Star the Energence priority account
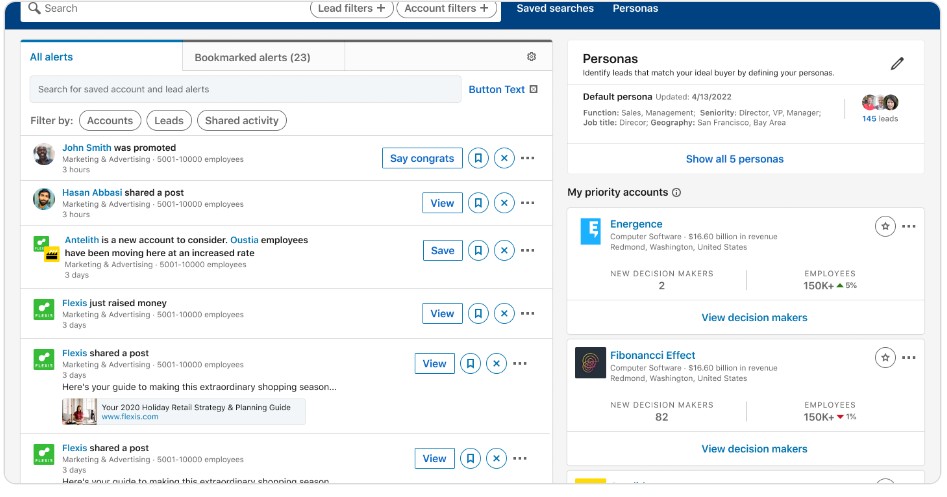 (x=885, y=226)
